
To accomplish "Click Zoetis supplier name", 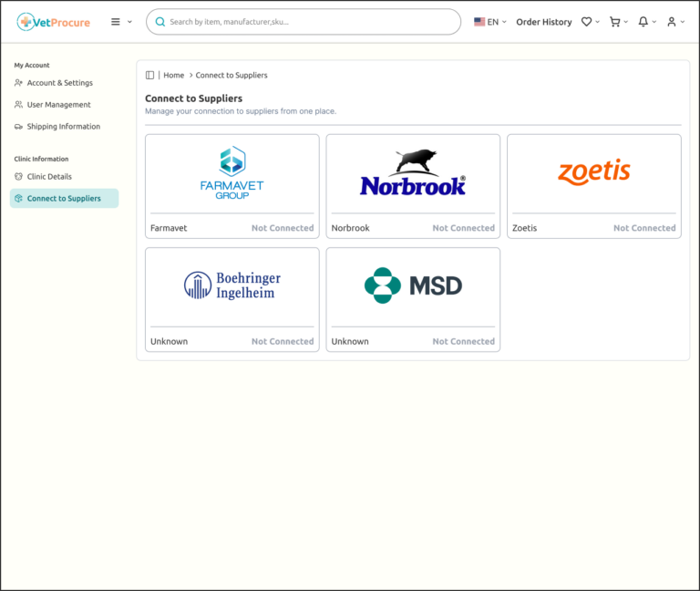I will coord(525,228).
